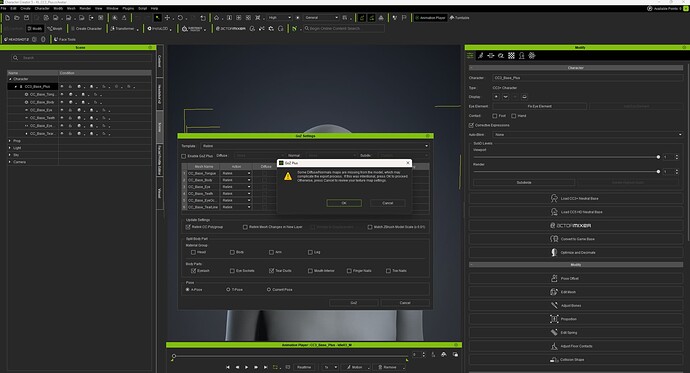This screenshot has height=373, width=690.
Task: Click the Viewport SubD level slider handle
Action: click(x=658, y=157)
